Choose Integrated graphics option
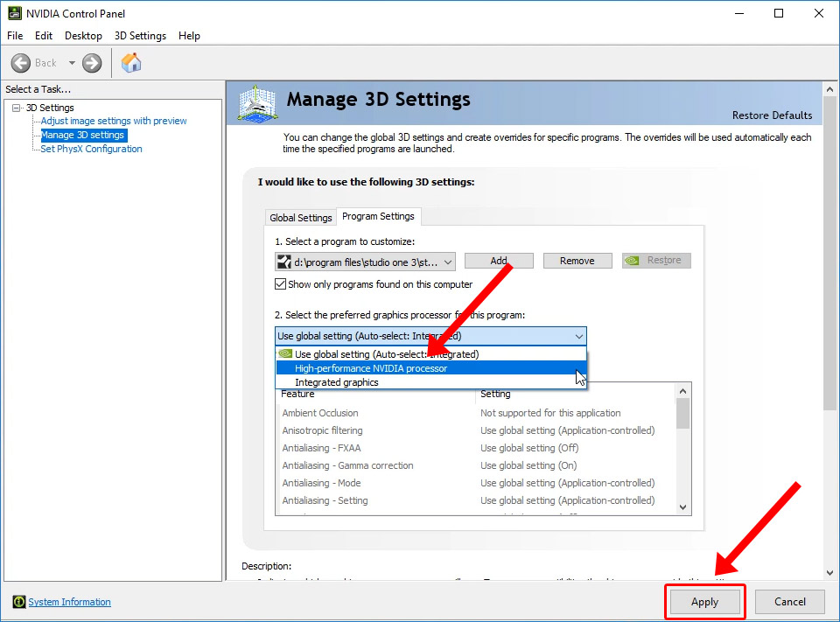Image resolution: width=840 pixels, height=622 pixels. (x=431, y=382)
